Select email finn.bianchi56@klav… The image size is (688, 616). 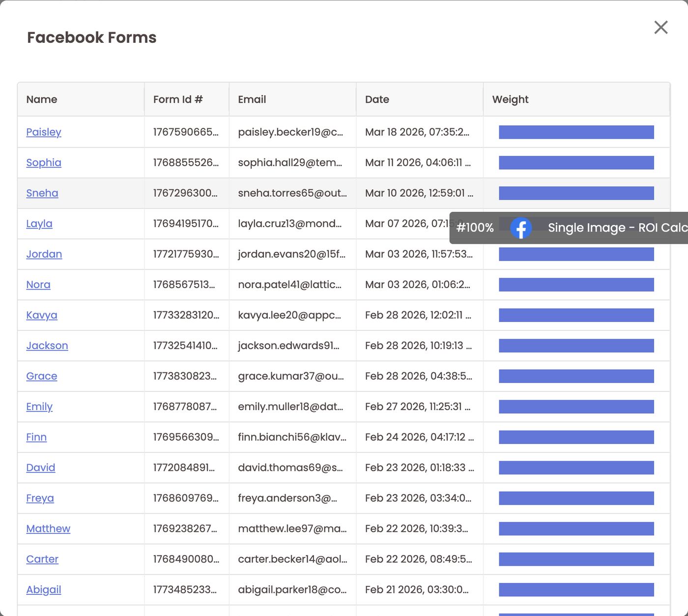pyautogui.click(x=292, y=437)
